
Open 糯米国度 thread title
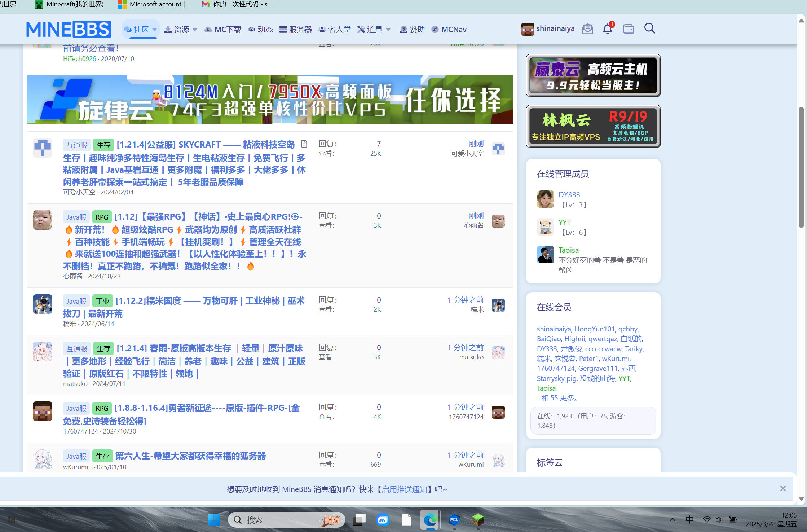tap(184, 307)
